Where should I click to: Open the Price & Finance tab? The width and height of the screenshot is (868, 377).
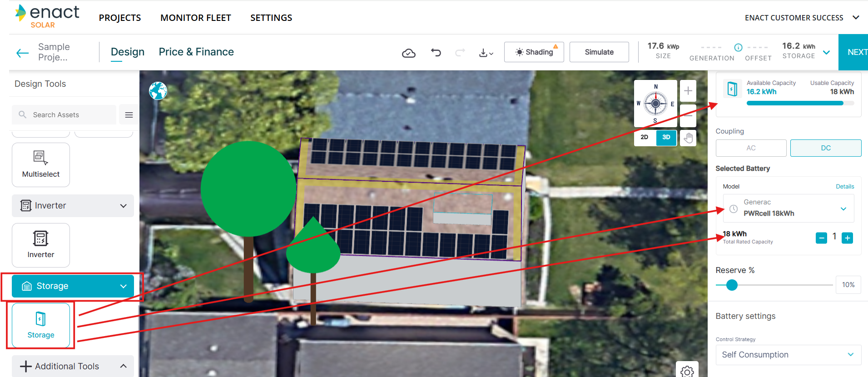coord(196,52)
